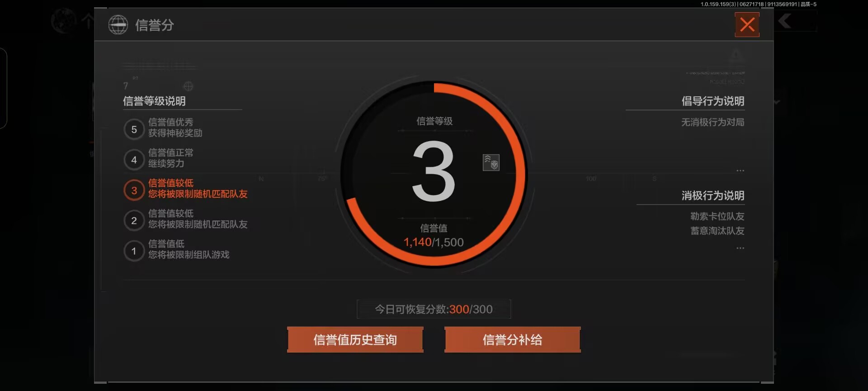Screen dimensions: 868x391
Task: Tap the badge icon next to level 3
Action: tap(491, 162)
